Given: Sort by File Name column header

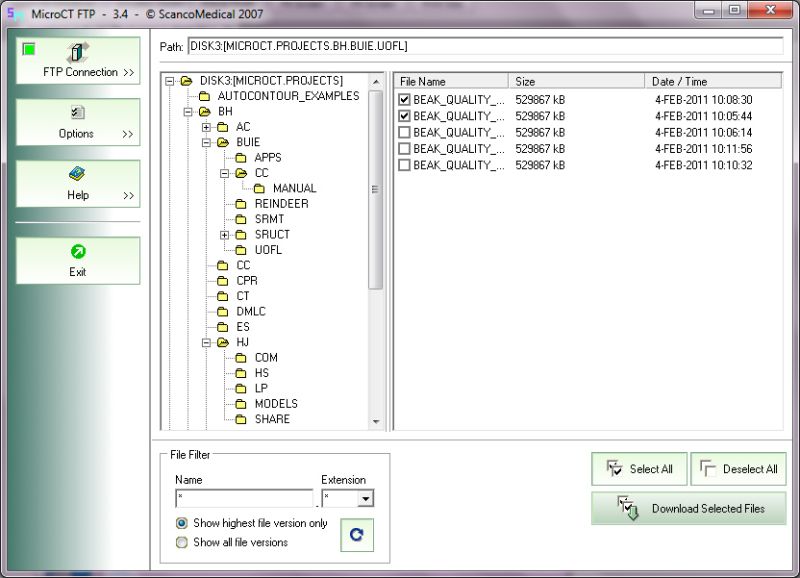Looking at the screenshot, I should [x=451, y=81].
